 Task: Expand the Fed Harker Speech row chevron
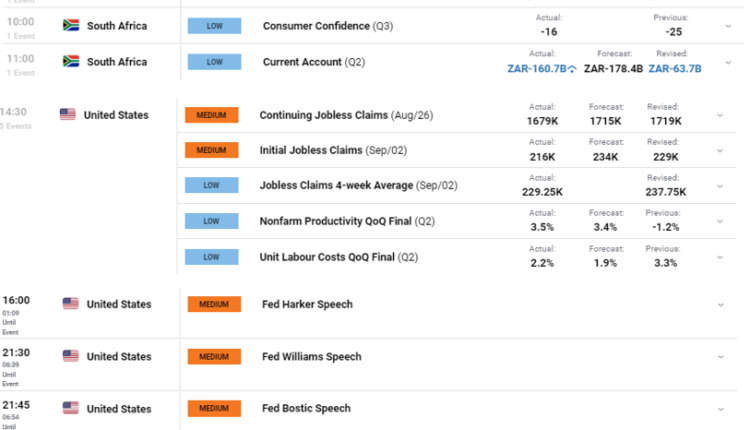pos(720,304)
